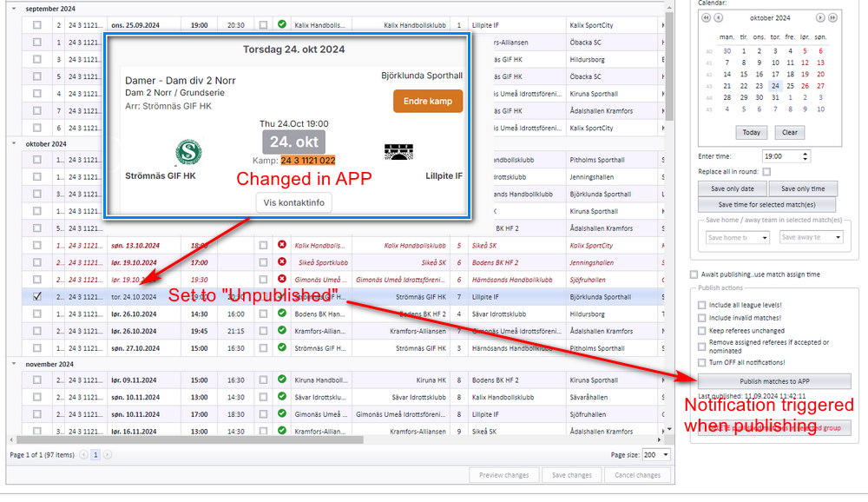Screen dimensions: 868x502
Task: Click Save time for selected match(es)
Action: [x=766, y=204]
